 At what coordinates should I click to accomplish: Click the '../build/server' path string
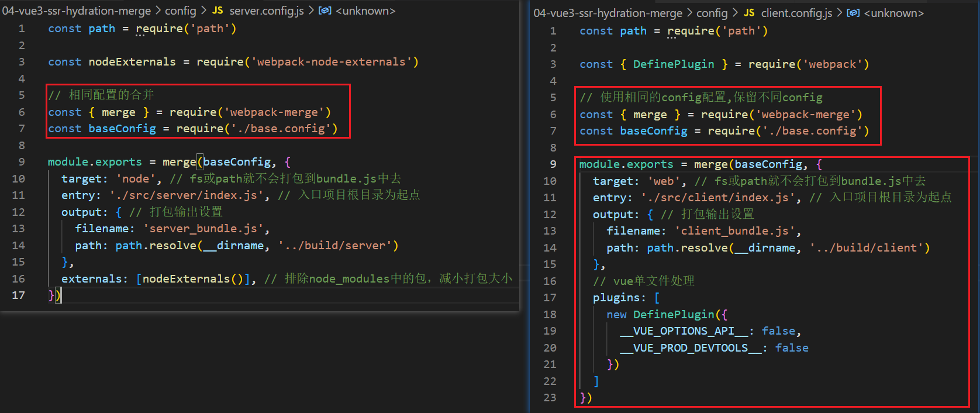[x=335, y=246]
